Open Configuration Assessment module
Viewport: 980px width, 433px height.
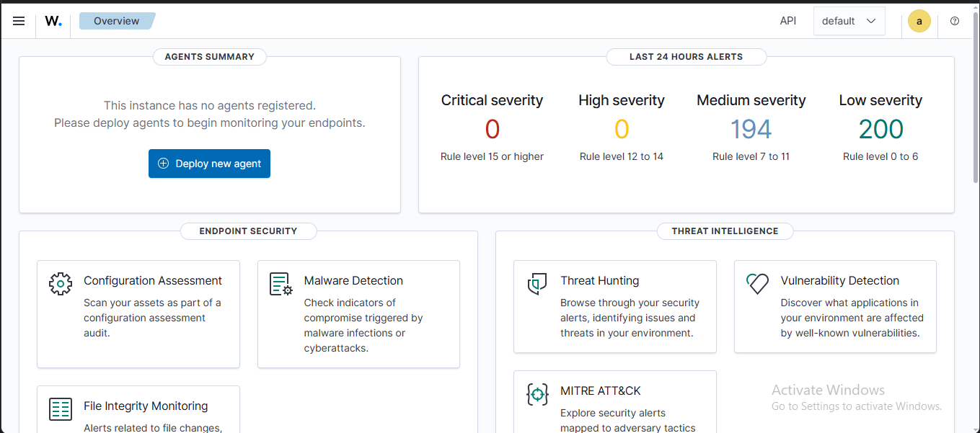pyautogui.click(x=138, y=314)
